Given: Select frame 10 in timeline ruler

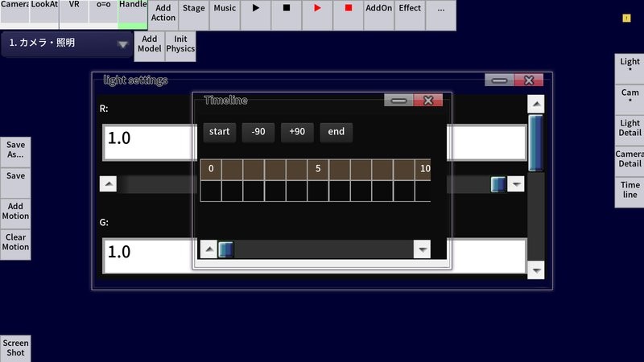Looking at the screenshot, I should 423,169.
